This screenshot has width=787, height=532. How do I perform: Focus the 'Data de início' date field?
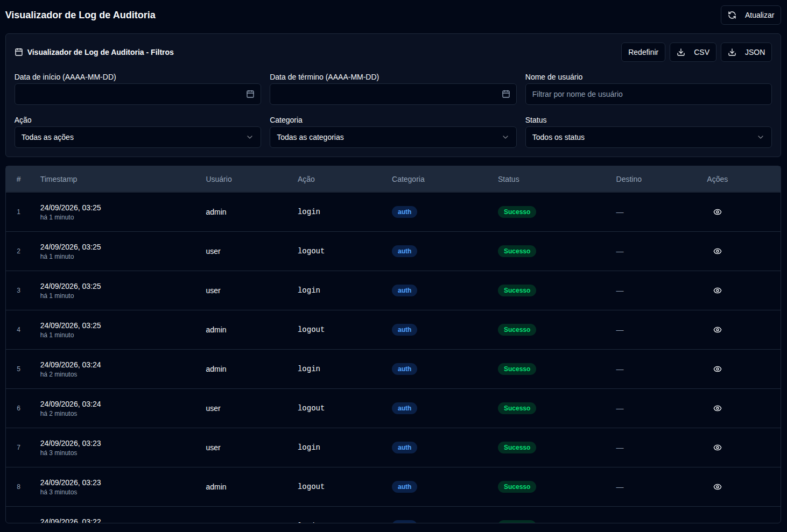137,94
